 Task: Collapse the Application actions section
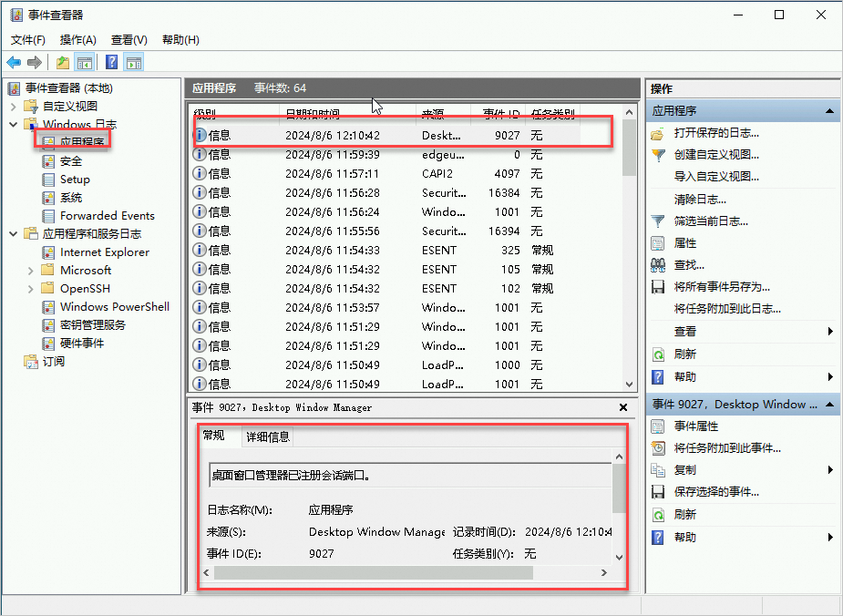coord(828,111)
